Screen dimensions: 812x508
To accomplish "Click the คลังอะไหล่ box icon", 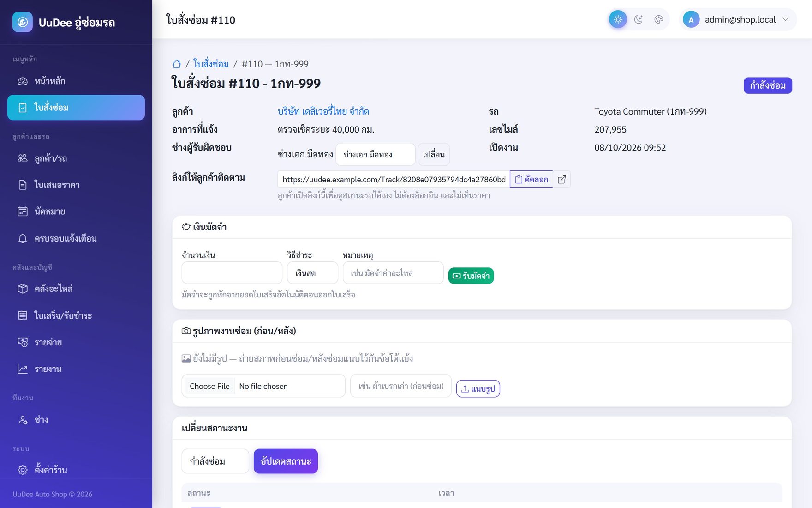I will coord(23,289).
